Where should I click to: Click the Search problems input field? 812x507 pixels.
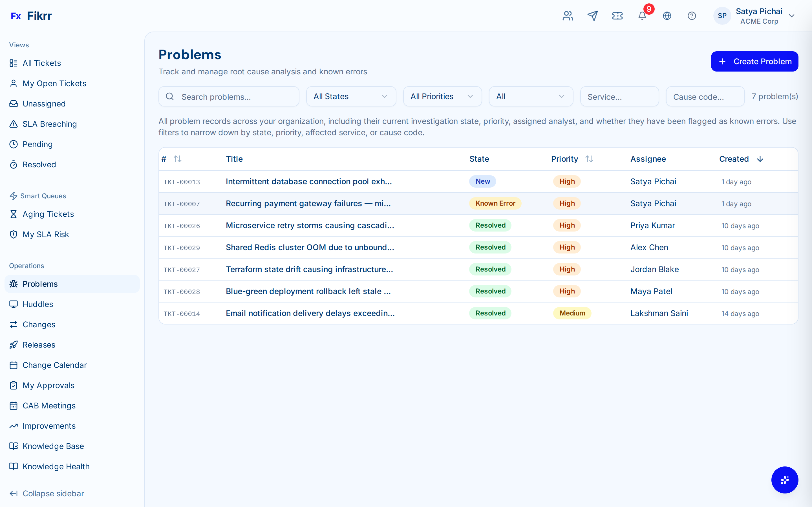[229, 96]
